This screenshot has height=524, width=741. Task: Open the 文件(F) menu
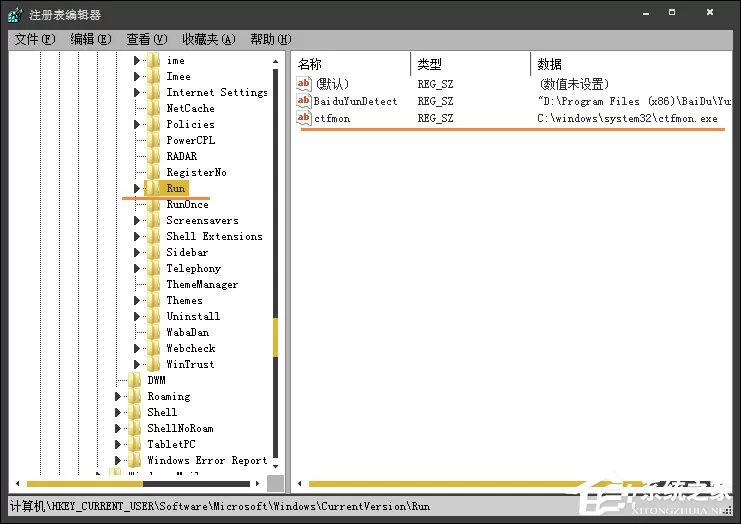coord(34,39)
